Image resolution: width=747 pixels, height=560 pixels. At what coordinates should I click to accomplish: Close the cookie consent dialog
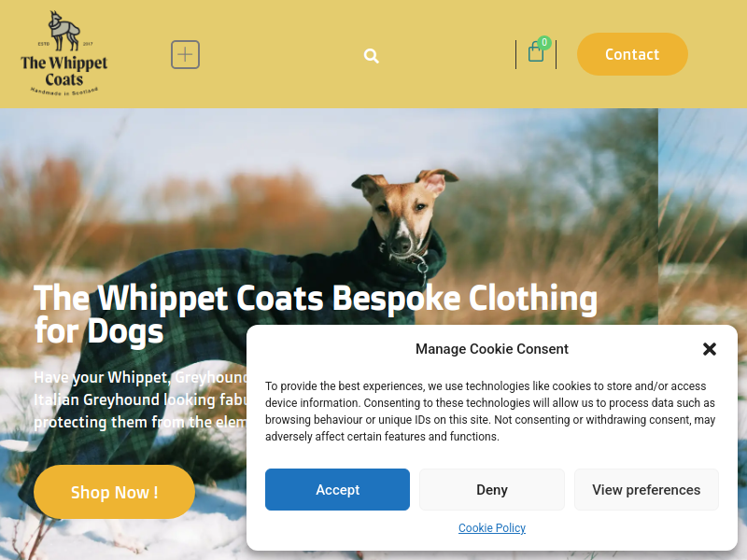click(x=710, y=349)
